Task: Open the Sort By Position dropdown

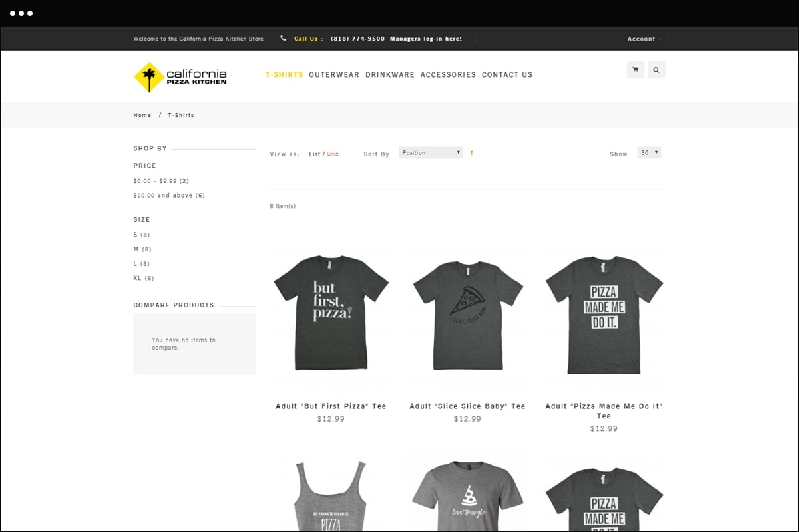Action: [x=431, y=153]
